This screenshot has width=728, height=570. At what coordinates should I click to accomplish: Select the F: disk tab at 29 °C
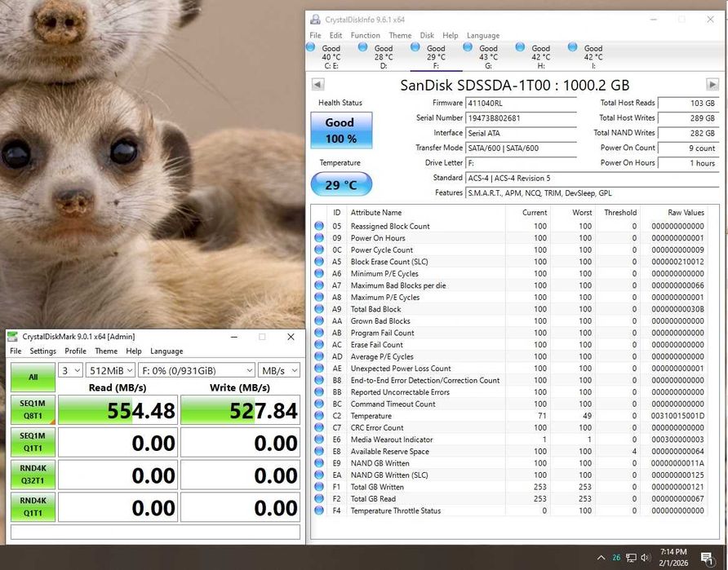click(x=436, y=56)
